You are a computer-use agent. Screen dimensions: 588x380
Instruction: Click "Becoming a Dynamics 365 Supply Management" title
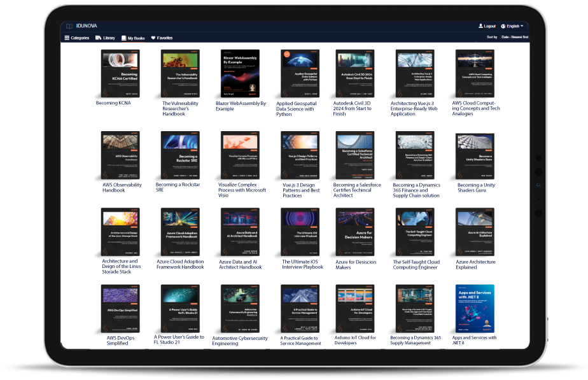click(416, 341)
